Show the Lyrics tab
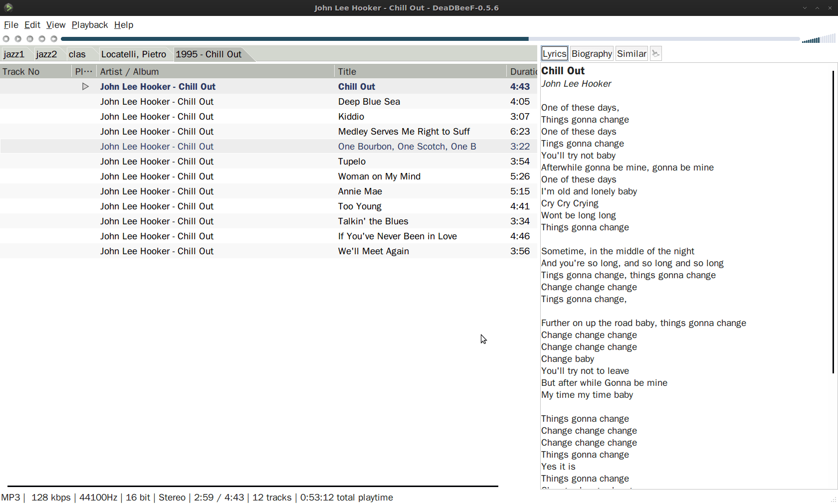The image size is (838, 504). pos(554,54)
